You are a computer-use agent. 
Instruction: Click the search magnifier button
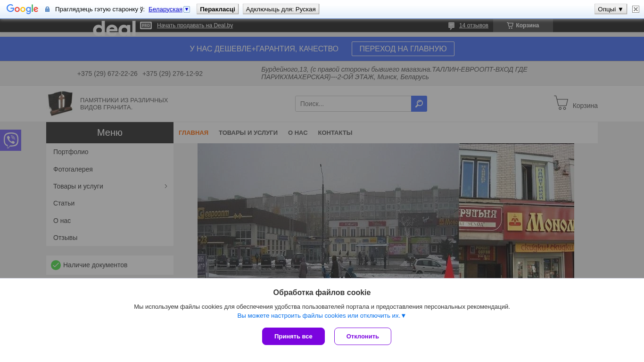419,104
